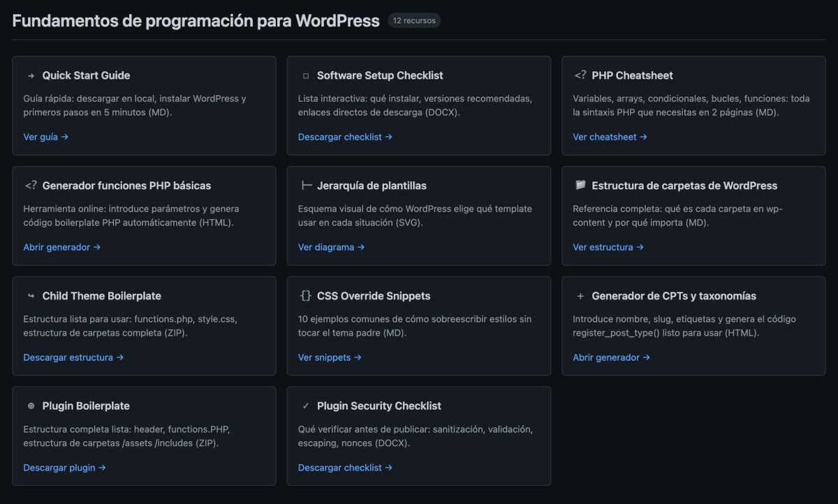838x504 pixels.
Task: Click the 12 recursos badge
Action: coord(414,20)
